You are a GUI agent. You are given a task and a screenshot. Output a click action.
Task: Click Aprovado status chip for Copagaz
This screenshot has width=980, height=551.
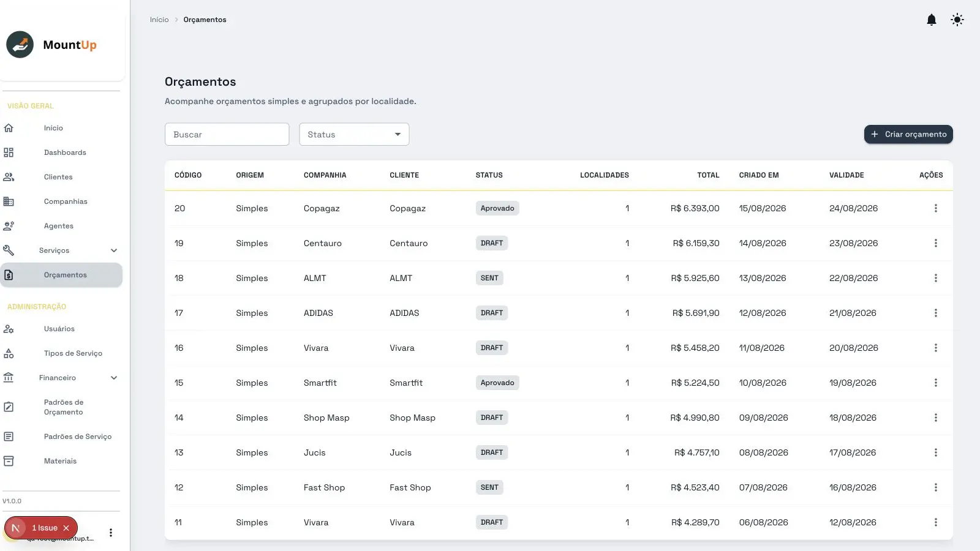tap(497, 208)
